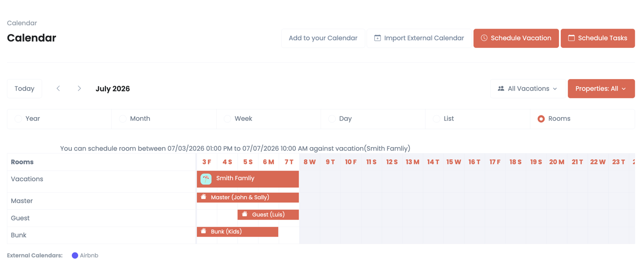Click the house icon on Master booking

pyautogui.click(x=204, y=197)
